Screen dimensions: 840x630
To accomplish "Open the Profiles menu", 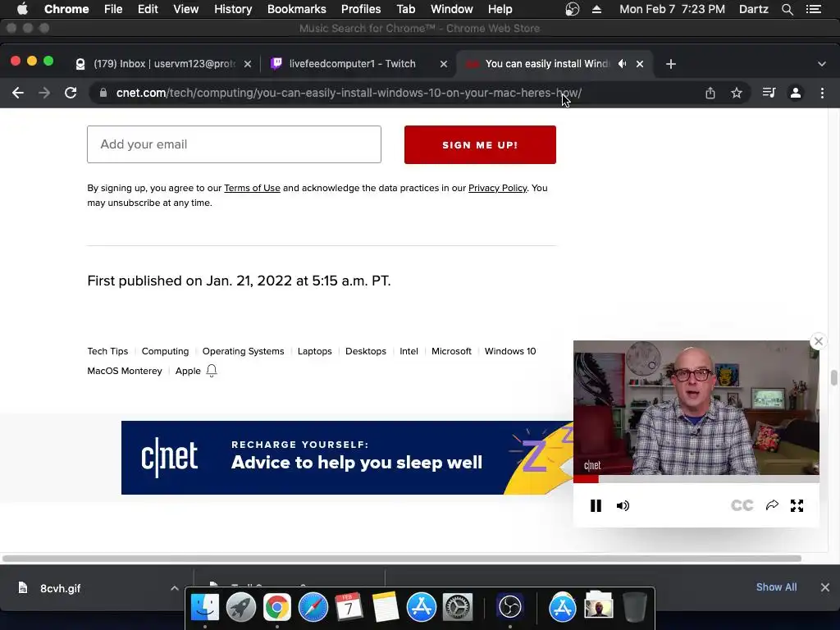I will tap(361, 9).
